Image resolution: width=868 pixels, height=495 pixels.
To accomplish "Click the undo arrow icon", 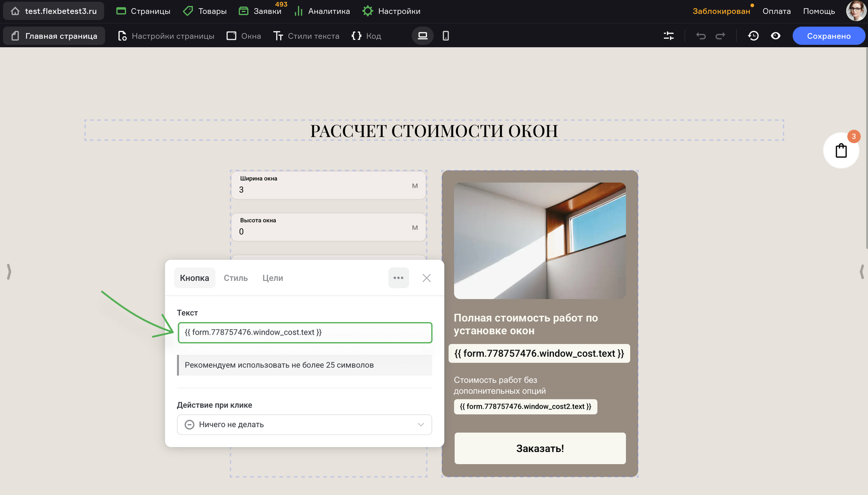I will (701, 36).
